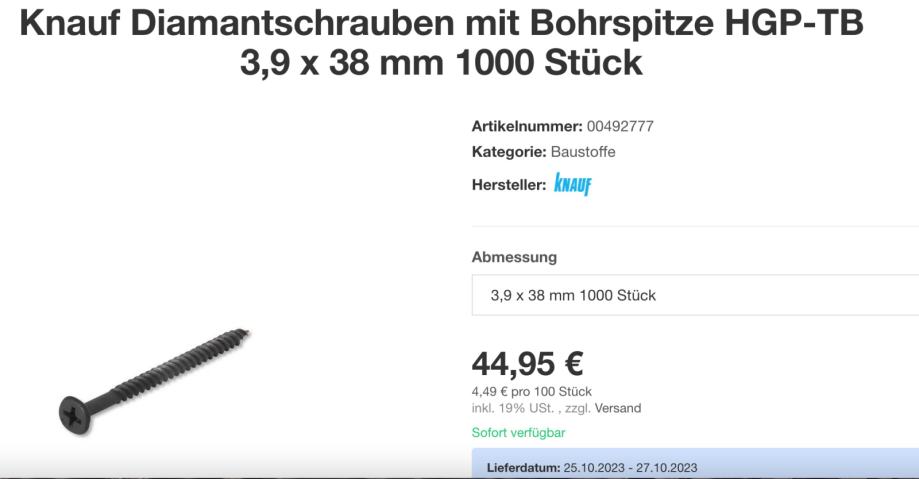Screen dimensions: 919x479
Task: Open the Baustoffe category link
Action: tap(583, 152)
